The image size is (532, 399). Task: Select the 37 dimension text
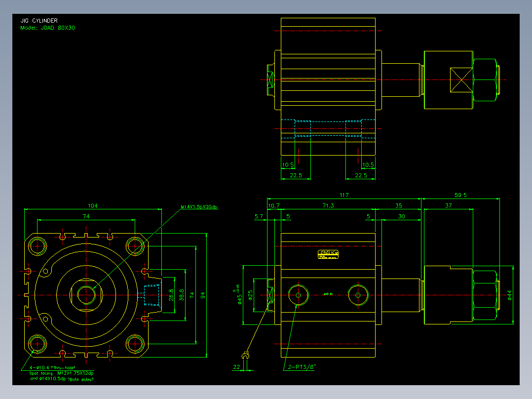[449, 206]
